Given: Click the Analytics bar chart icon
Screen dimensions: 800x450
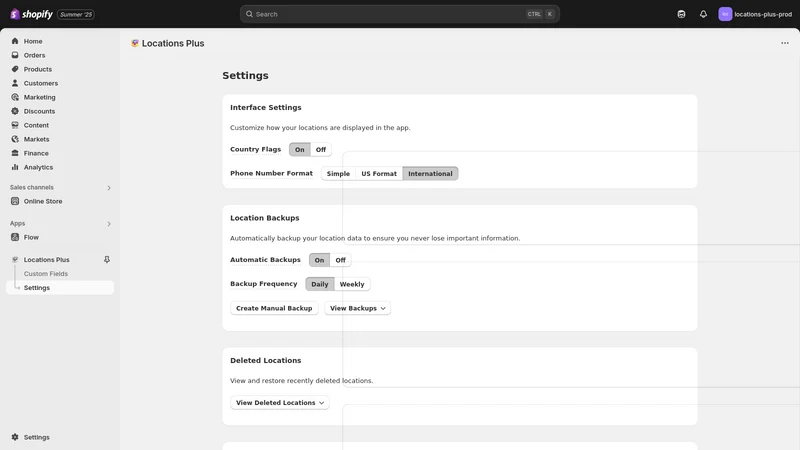Looking at the screenshot, I should coord(15,167).
